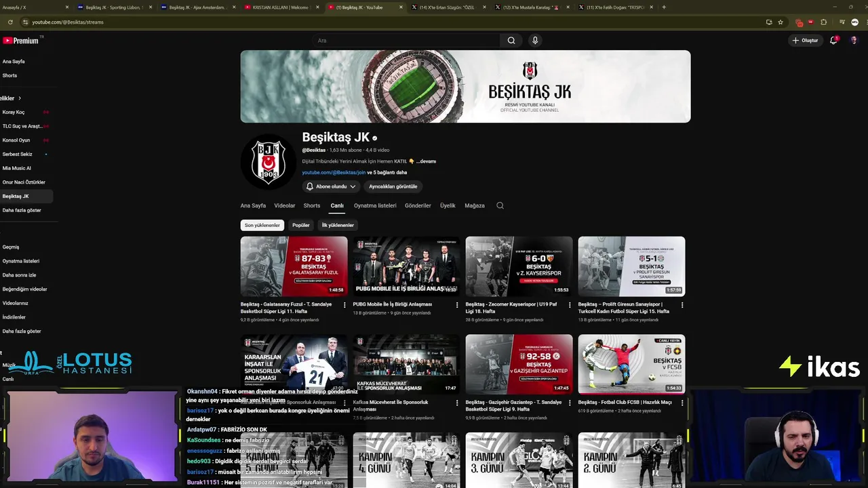
Task: Open options menu for Prolift Giresun Sanayispor video
Action: coord(682,305)
